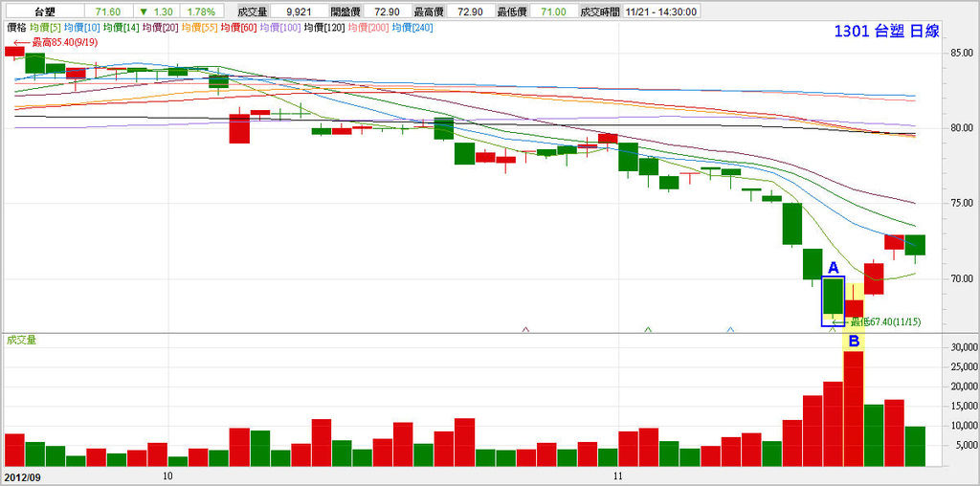Toggle the 均價[14] moving average legend
The height and width of the screenshot is (486, 980).
[x=121, y=28]
